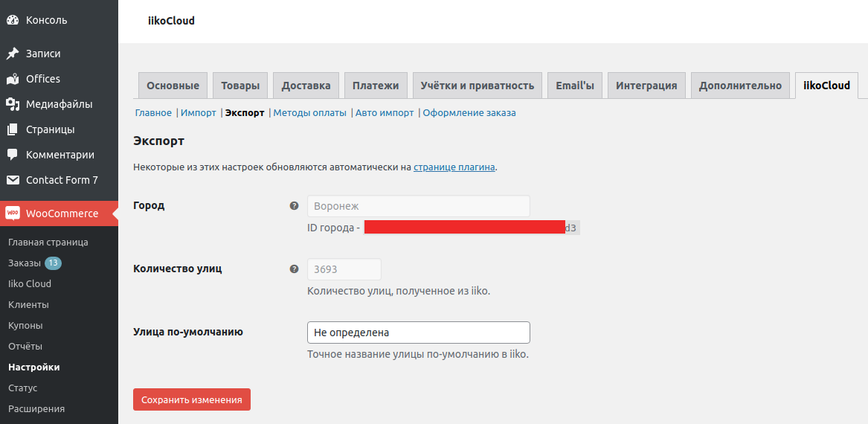Viewport: 868px width, 424px height.
Task: Open the Товары settings tab
Action: point(240,86)
